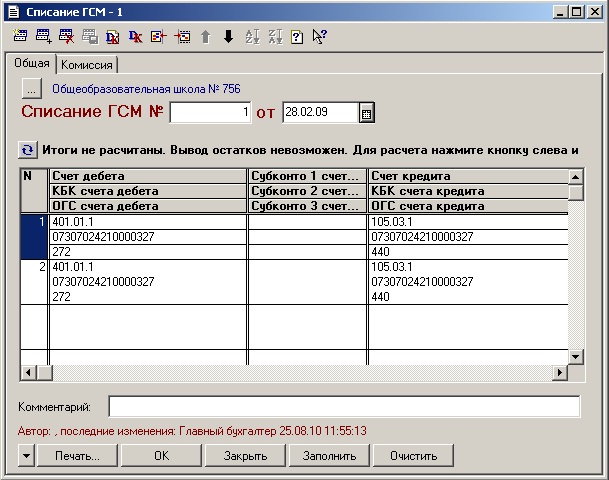The image size is (609, 480).
Task: Click the Субконто 2 счет... header
Action: [307, 191]
